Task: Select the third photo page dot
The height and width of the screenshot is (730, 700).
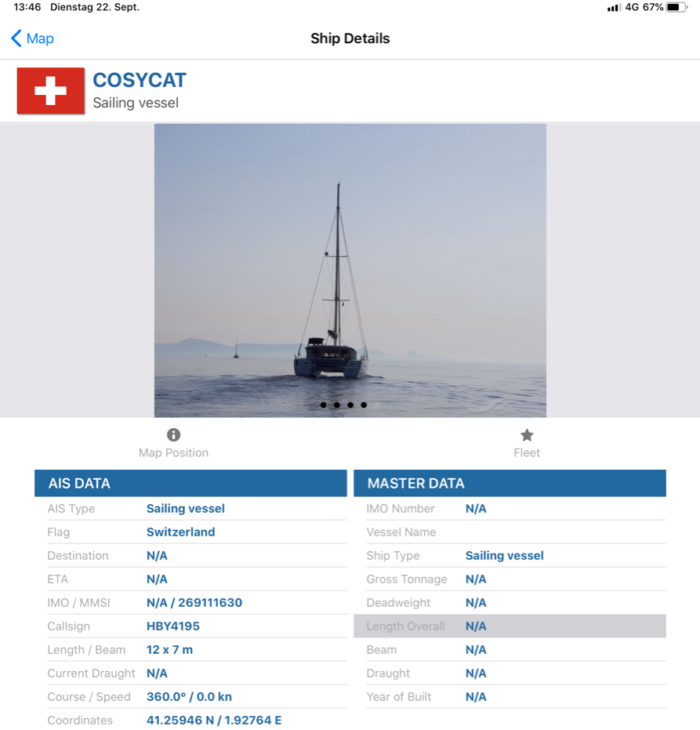Action: point(350,405)
